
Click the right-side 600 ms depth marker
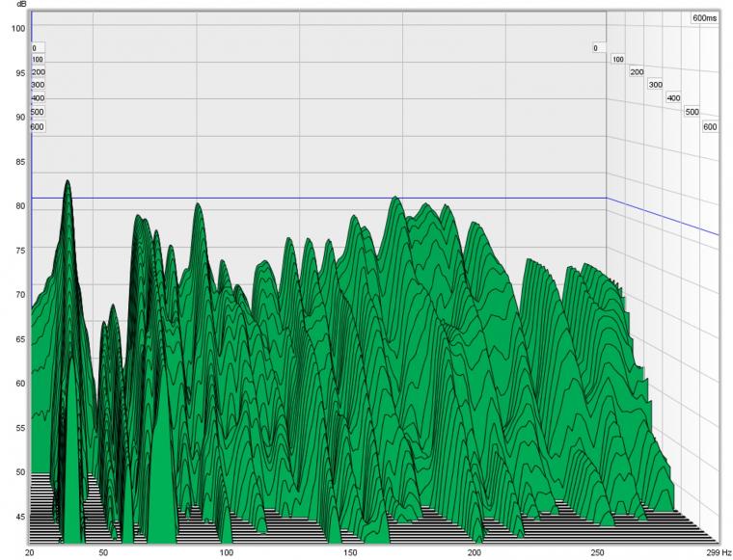710,126
